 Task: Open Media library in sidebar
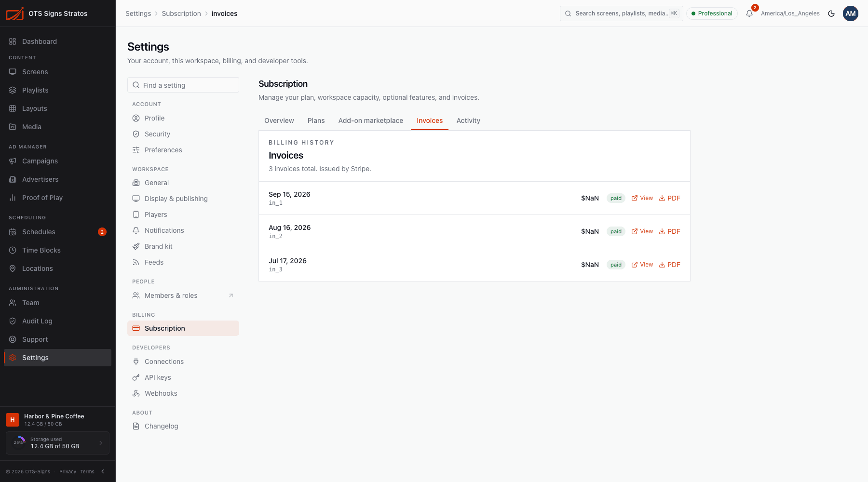tap(57, 127)
